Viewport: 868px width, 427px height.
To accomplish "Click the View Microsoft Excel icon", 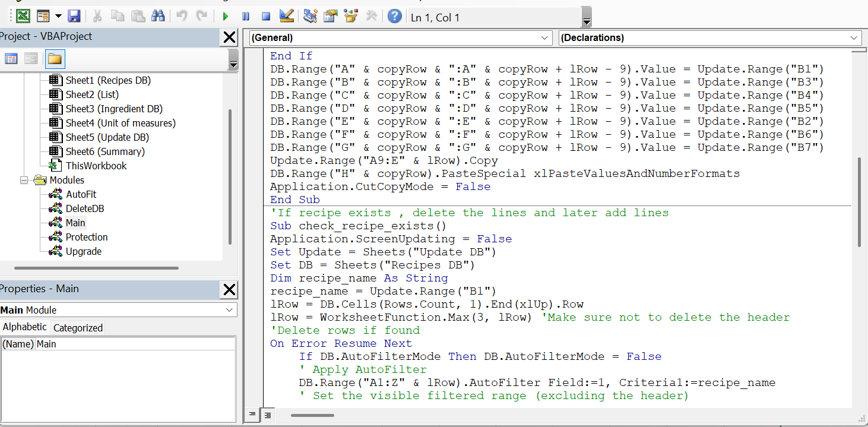I will (23, 17).
